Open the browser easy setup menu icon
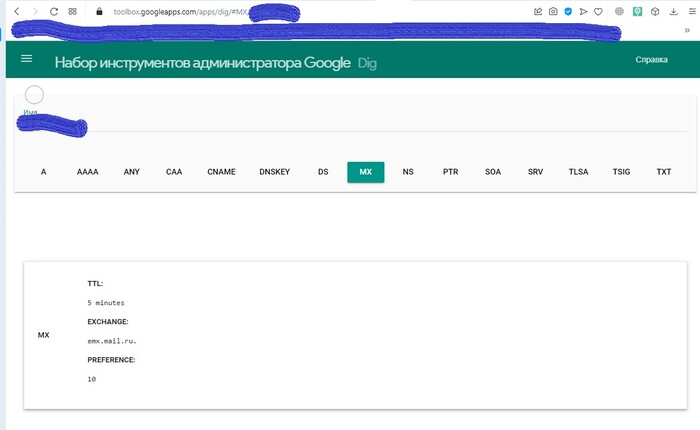This screenshot has height=430, width=700. [x=692, y=12]
